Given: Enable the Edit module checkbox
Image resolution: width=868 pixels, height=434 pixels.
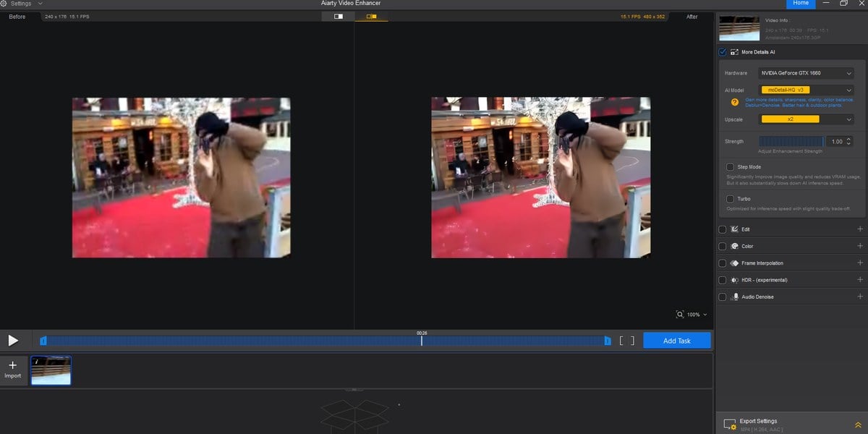Looking at the screenshot, I should (x=723, y=229).
